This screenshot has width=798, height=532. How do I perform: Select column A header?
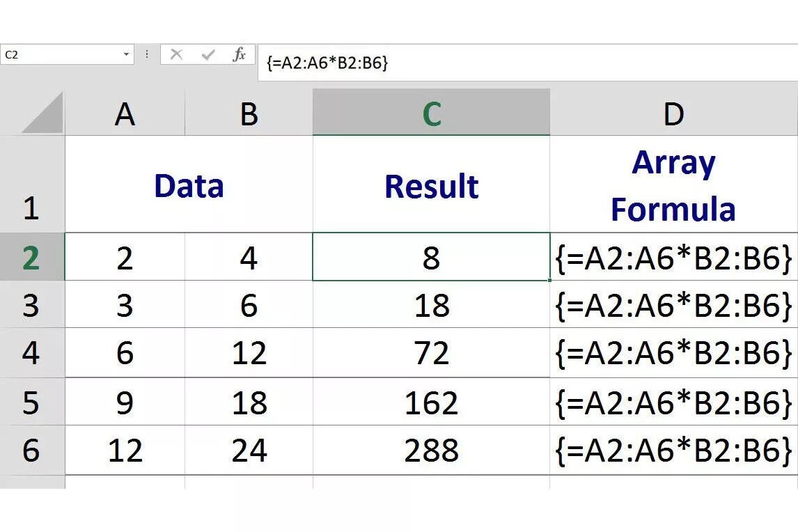(x=125, y=114)
